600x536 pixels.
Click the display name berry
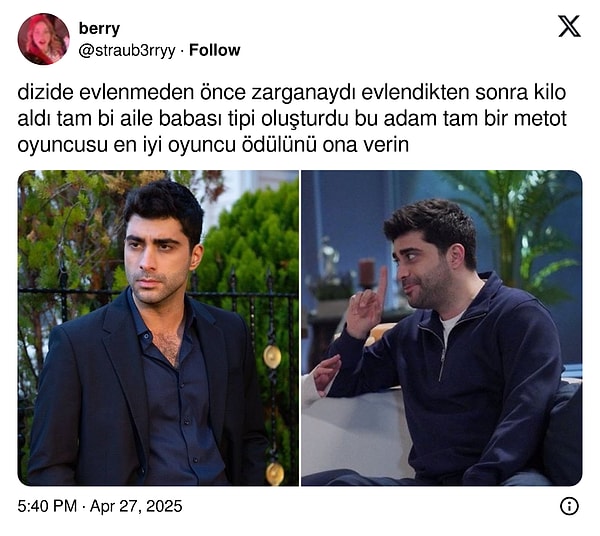point(99,28)
